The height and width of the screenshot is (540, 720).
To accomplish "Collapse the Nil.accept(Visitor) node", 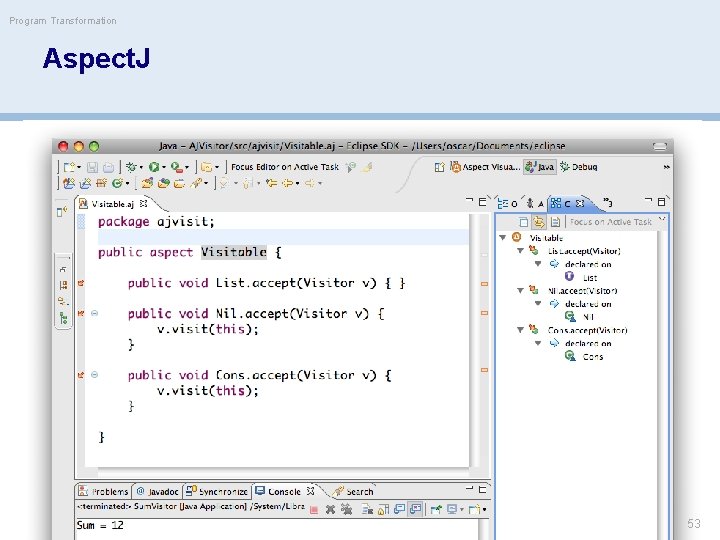I will tap(520, 291).
